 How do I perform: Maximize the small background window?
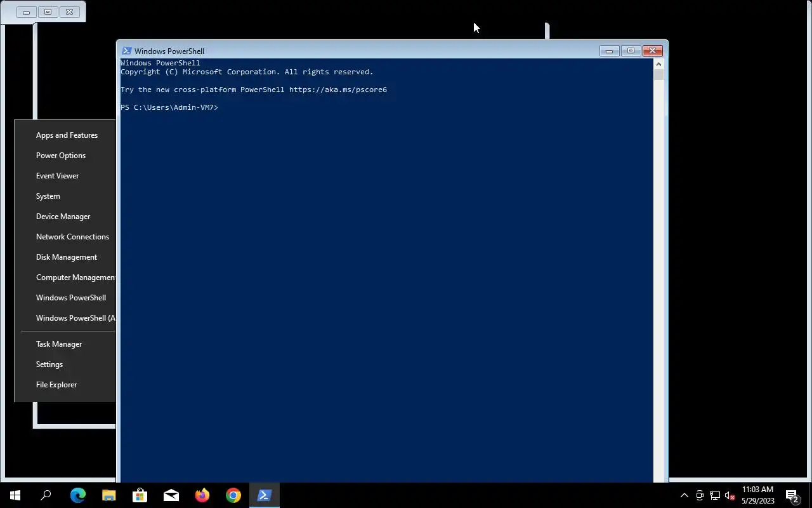[48, 12]
